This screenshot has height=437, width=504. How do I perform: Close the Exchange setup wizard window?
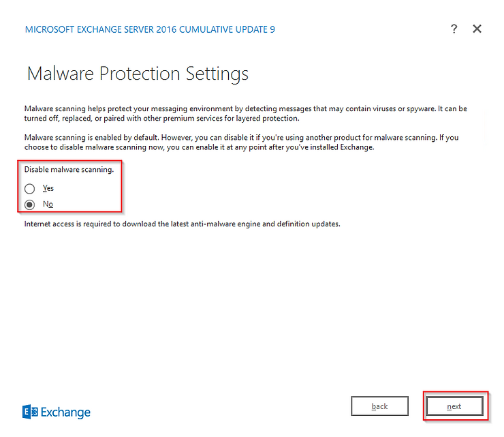click(x=477, y=29)
